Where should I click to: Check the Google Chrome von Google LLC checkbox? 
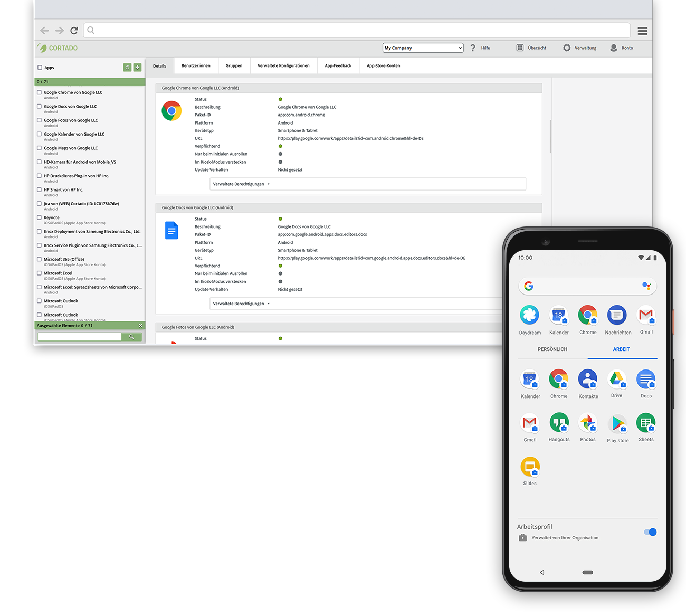39,92
